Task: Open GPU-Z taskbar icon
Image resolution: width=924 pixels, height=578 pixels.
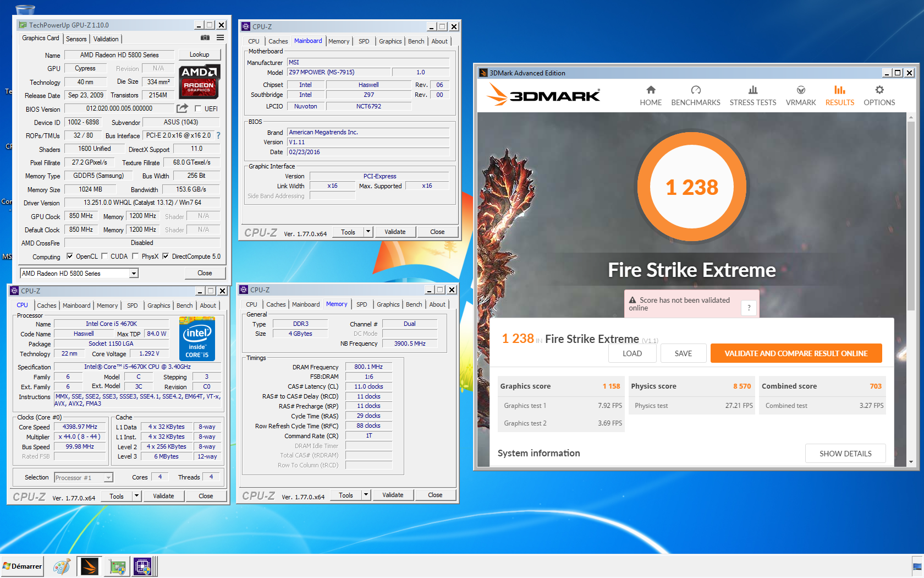Action: coord(117,566)
